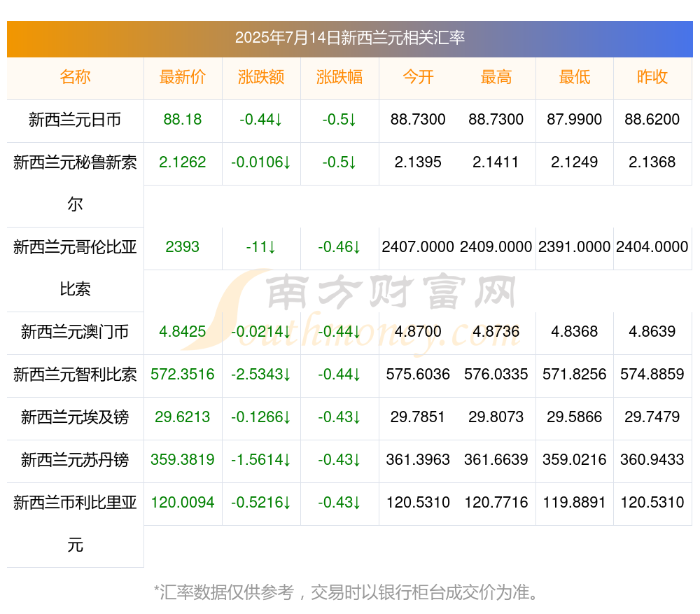The image size is (700, 614).
Task: Click the latest price 120.0094
Action: coord(183,503)
